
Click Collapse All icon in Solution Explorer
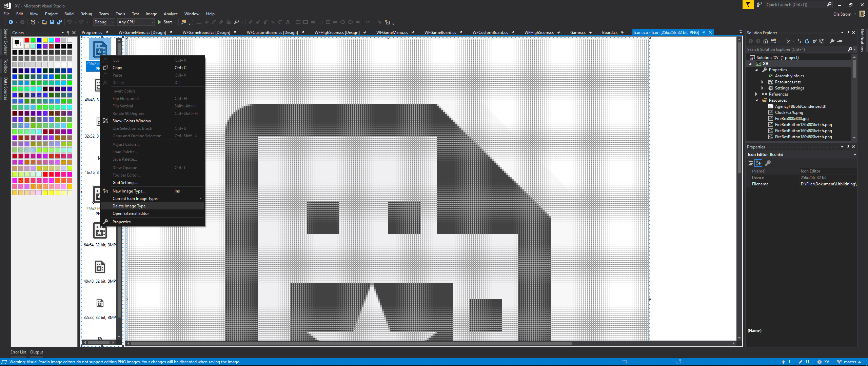[814, 41]
